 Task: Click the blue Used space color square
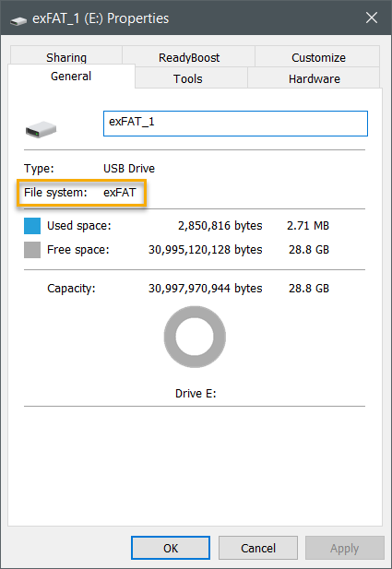pos(32,226)
